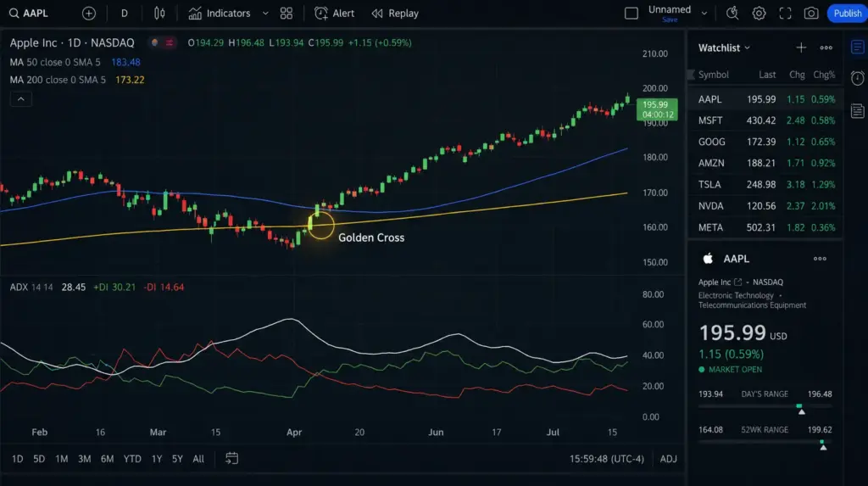Click the 195.99 current price label on axis
Image resolution: width=868 pixels, height=486 pixels.
pos(657,109)
